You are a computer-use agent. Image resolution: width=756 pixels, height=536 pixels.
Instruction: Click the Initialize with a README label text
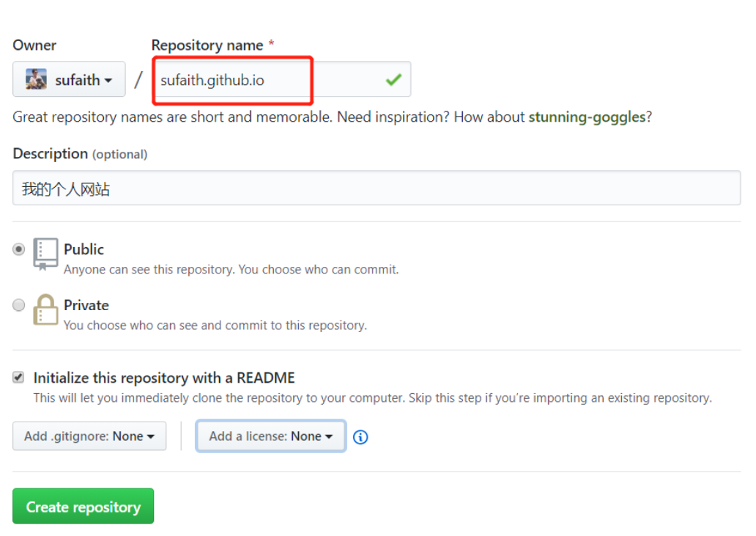164,378
